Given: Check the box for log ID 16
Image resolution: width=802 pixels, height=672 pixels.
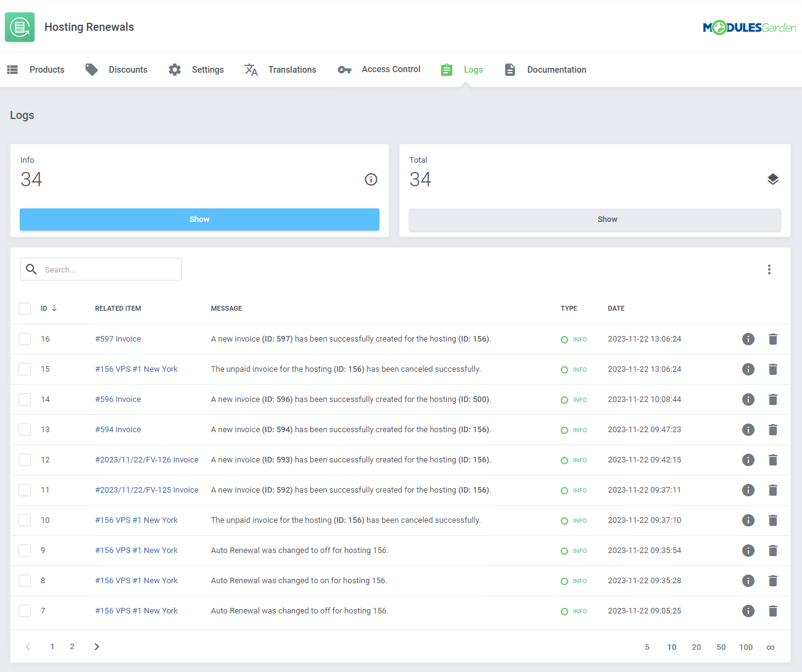Looking at the screenshot, I should click(x=25, y=339).
